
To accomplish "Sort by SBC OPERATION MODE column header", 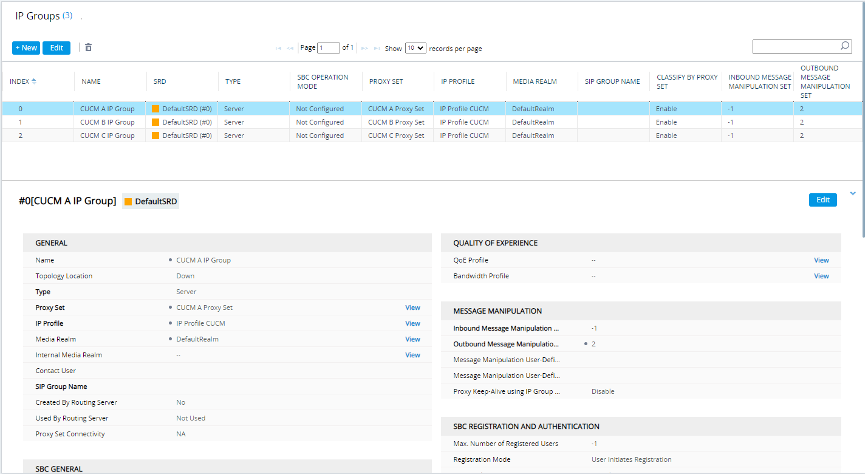I will 323,81.
